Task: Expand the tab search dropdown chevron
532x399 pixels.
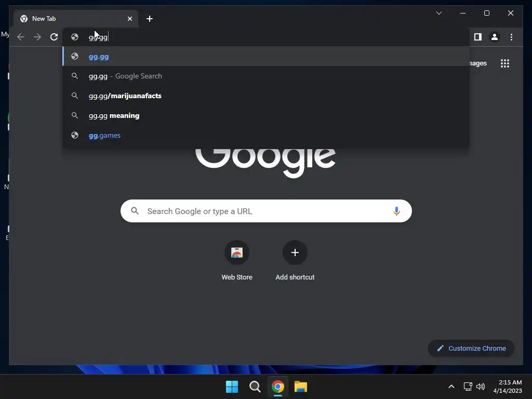Action: tap(438, 13)
